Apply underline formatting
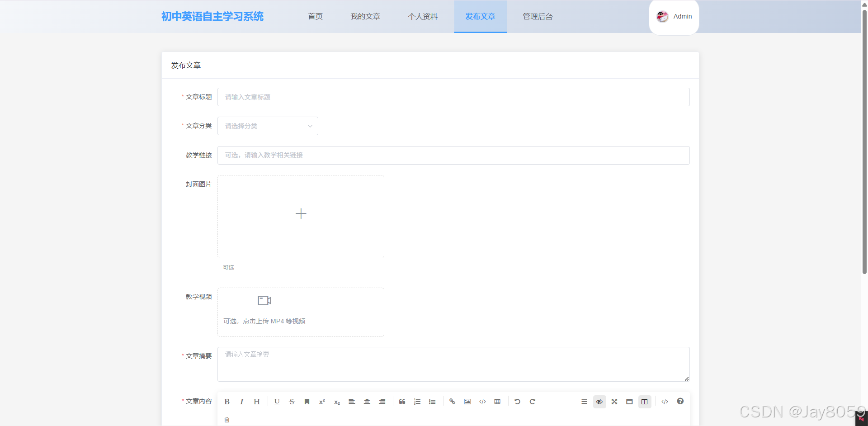 277,402
